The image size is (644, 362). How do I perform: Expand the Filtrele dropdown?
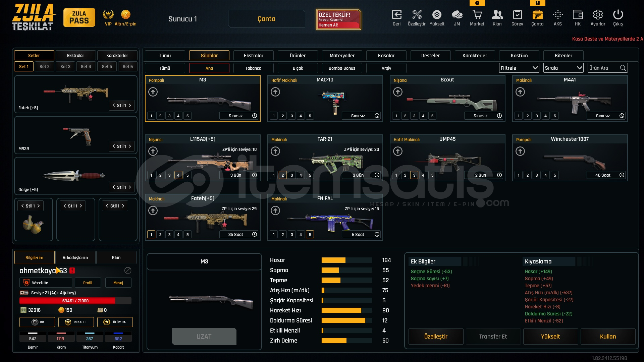tap(519, 68)
